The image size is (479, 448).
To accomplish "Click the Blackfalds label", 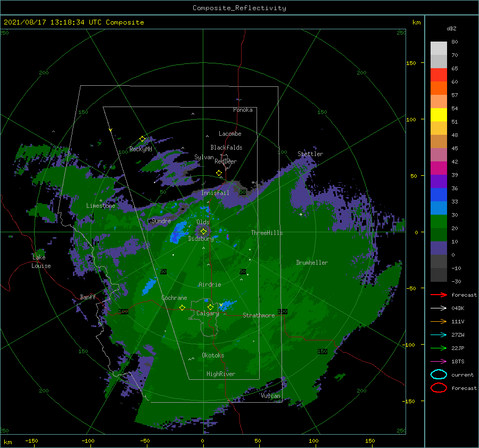I will [x=226, y=148].
